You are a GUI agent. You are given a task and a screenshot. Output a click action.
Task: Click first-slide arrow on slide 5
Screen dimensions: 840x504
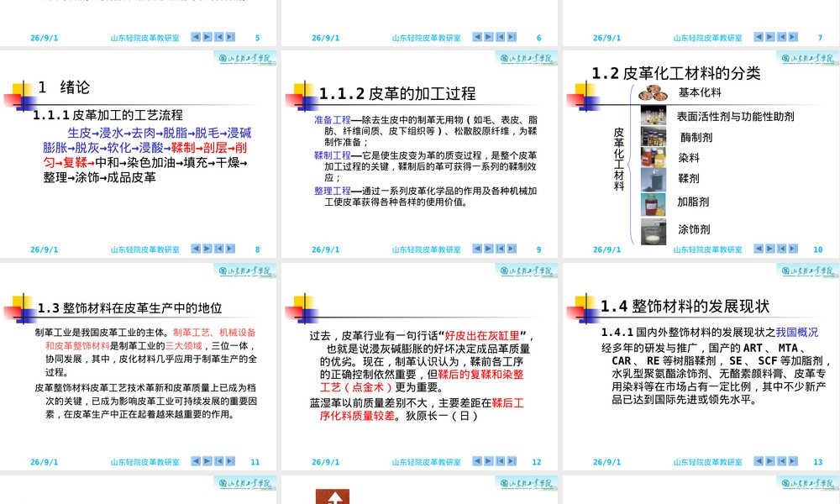click(218, 37)
